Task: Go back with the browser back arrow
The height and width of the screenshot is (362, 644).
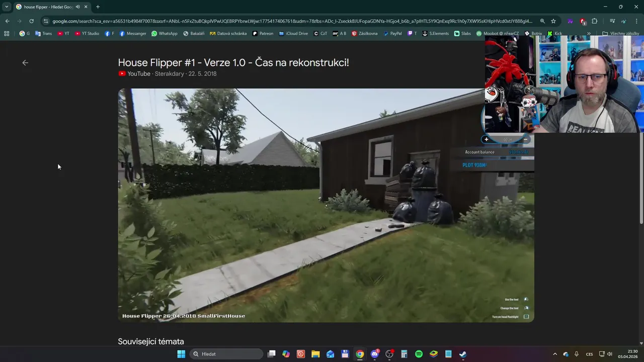Action: 7,21
